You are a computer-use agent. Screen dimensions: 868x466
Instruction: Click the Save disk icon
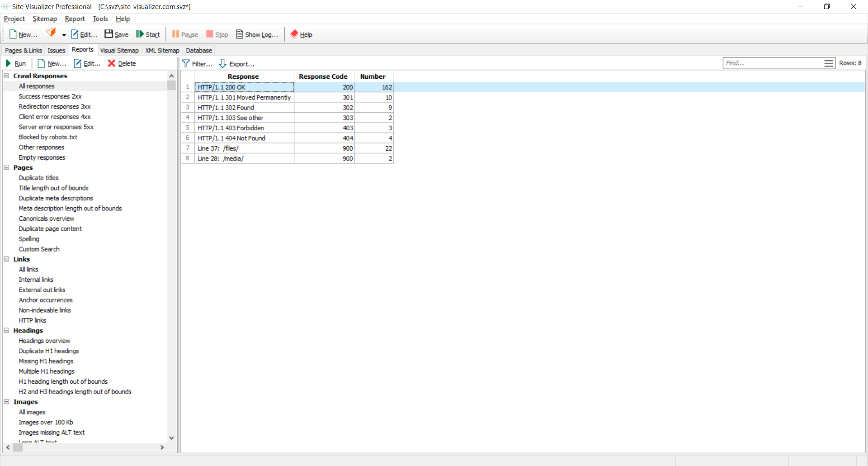point(109,34)
